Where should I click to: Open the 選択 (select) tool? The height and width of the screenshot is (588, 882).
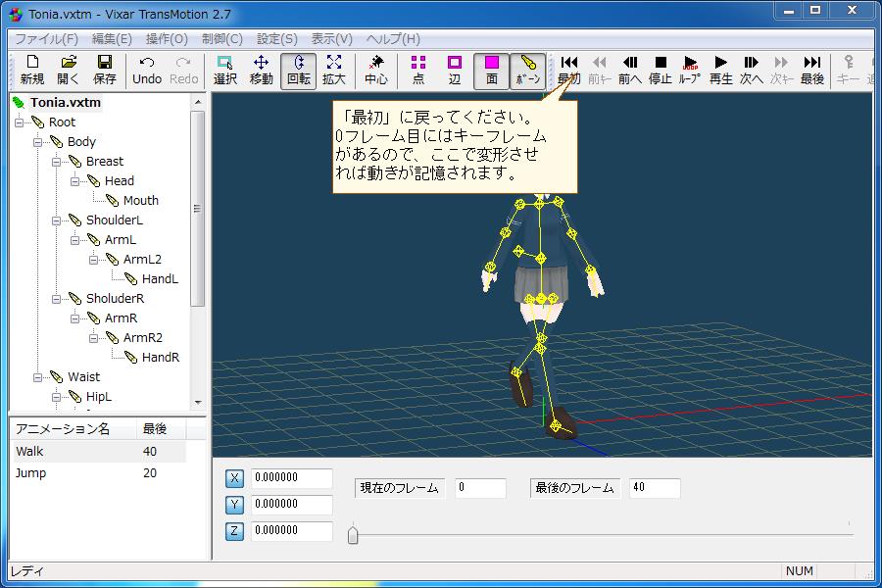[223, 69]
